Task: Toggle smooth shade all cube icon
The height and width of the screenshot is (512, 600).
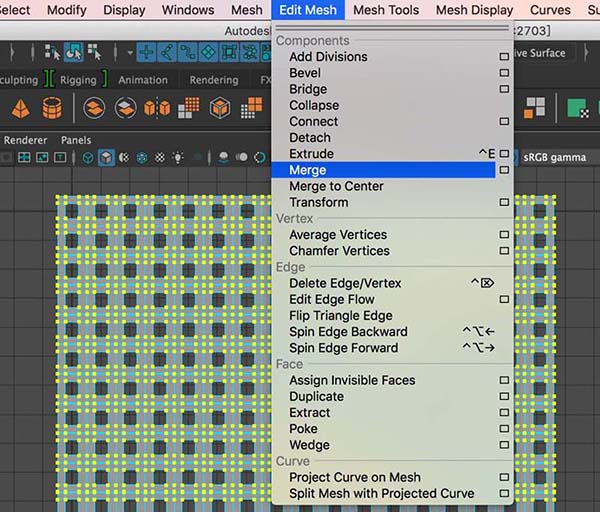Action: click(x=106, y=157)
